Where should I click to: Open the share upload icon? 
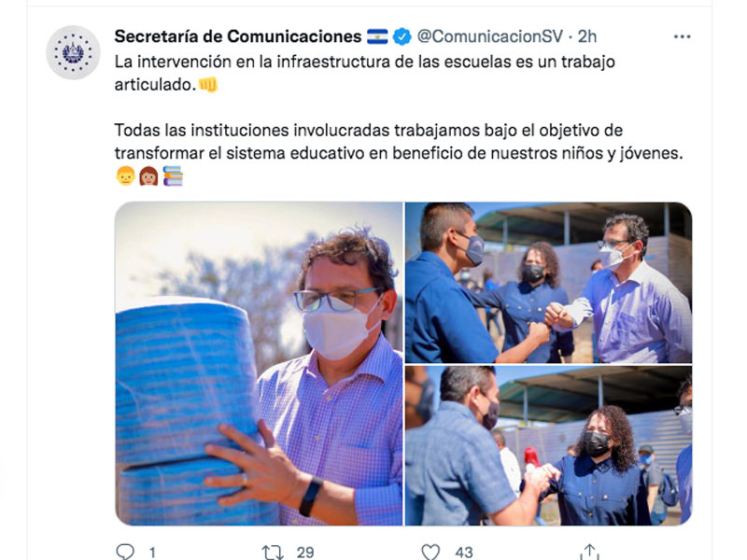(589, 552)
